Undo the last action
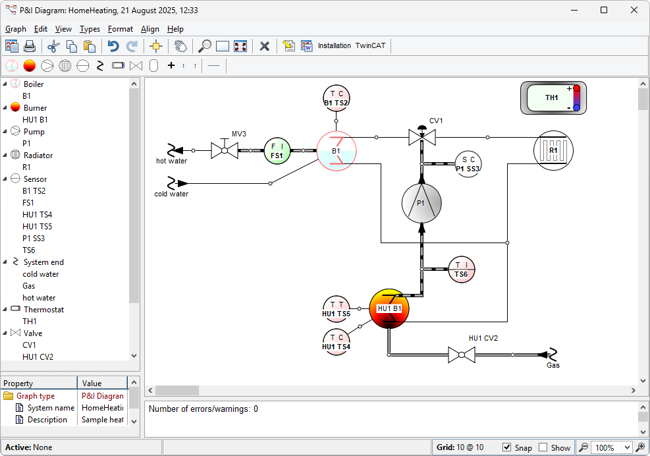The height and width of the screenshot is (456, 650). point(113,46)
